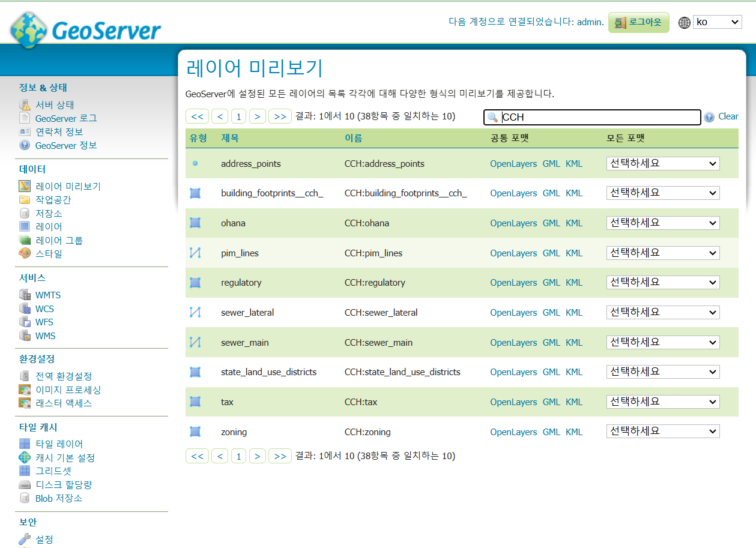Click the GeoServer logo

[85, 30]
